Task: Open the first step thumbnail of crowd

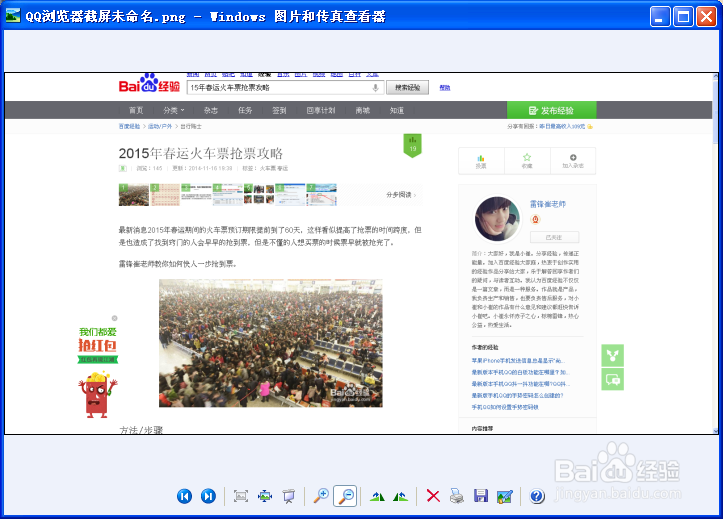Action: 134,195
